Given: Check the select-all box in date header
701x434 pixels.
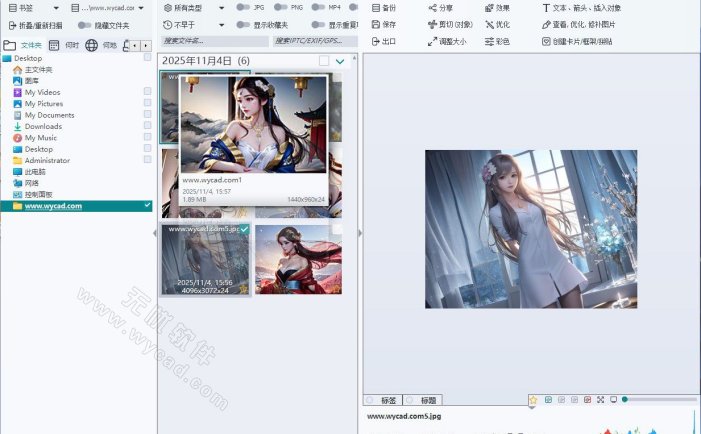Looking at the screenshot, I should click(x=324, y=61).
